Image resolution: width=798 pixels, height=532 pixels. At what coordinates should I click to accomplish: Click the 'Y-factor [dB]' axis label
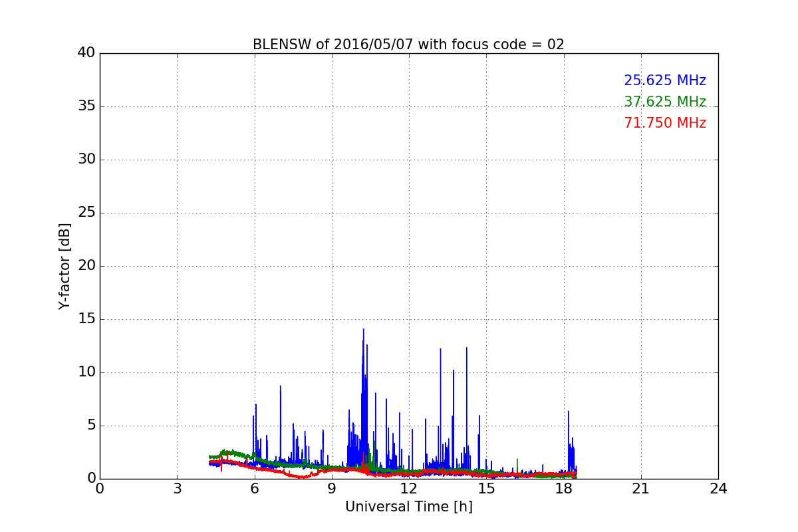tap(65, 266)
